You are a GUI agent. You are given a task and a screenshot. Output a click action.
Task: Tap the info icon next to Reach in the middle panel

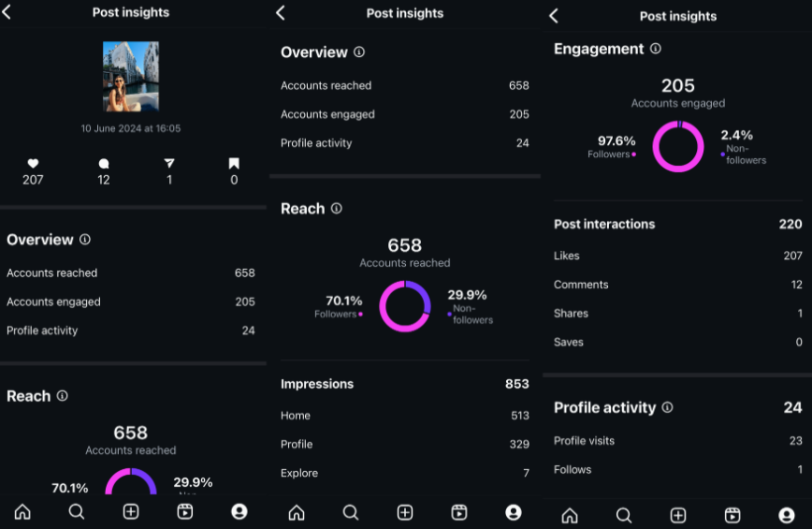(x=337, y=208)
